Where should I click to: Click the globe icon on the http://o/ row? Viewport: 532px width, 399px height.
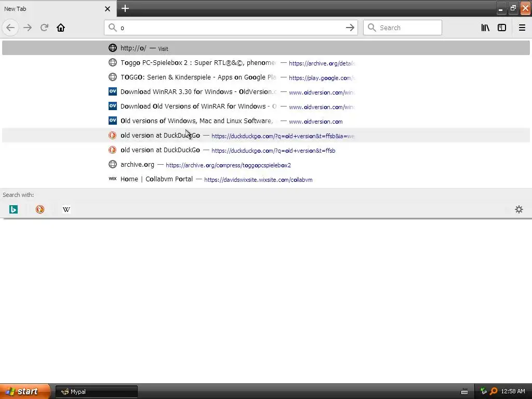point(113,48)
